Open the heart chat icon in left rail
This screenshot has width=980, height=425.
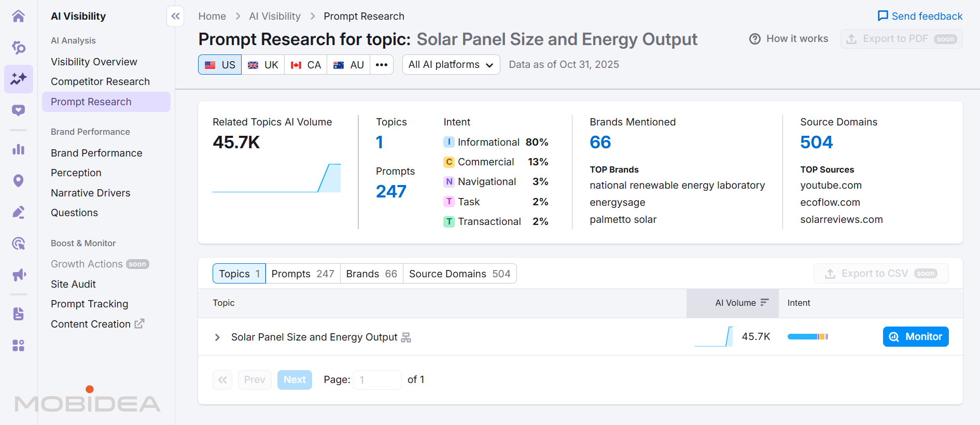point(19,110)
